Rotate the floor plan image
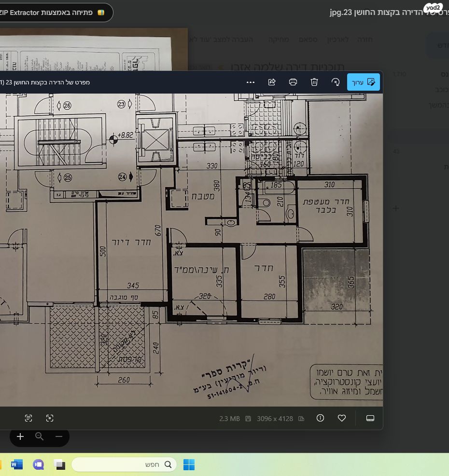449x476 pixels. (336, 82)
